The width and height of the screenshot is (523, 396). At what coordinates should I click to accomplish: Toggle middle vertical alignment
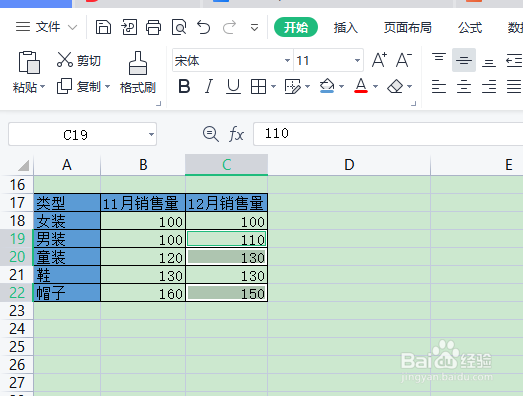click(x=464, y=60)
